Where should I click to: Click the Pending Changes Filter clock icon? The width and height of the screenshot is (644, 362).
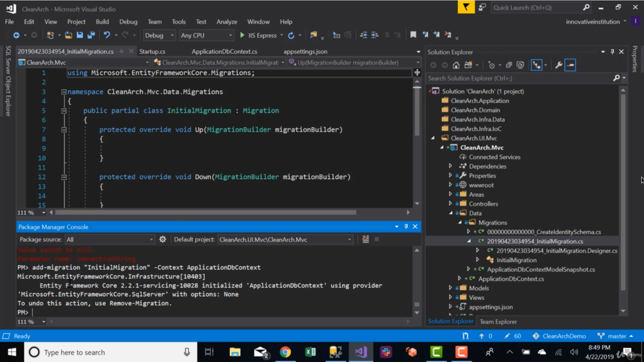(x=491, y=65)
